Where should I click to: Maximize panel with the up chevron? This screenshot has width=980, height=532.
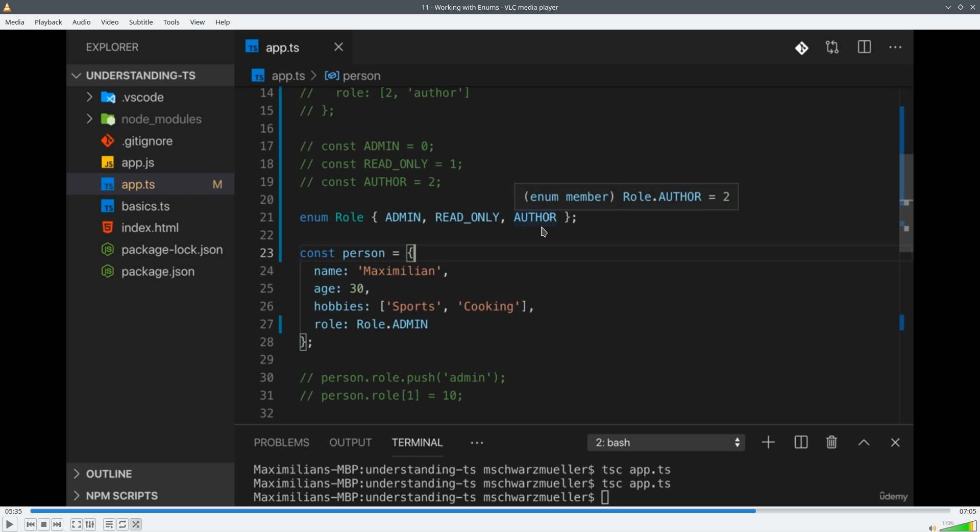(864, 443)
